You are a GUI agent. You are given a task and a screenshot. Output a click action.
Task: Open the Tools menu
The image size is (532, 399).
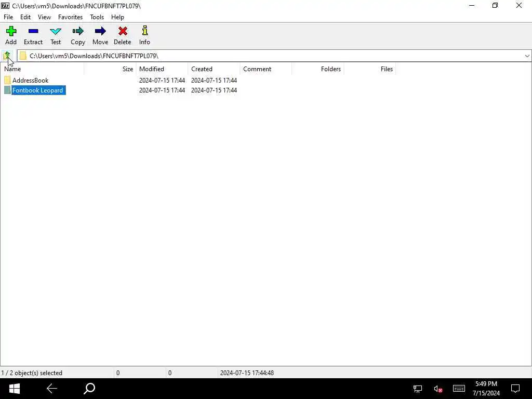click(x=97, y=17)
